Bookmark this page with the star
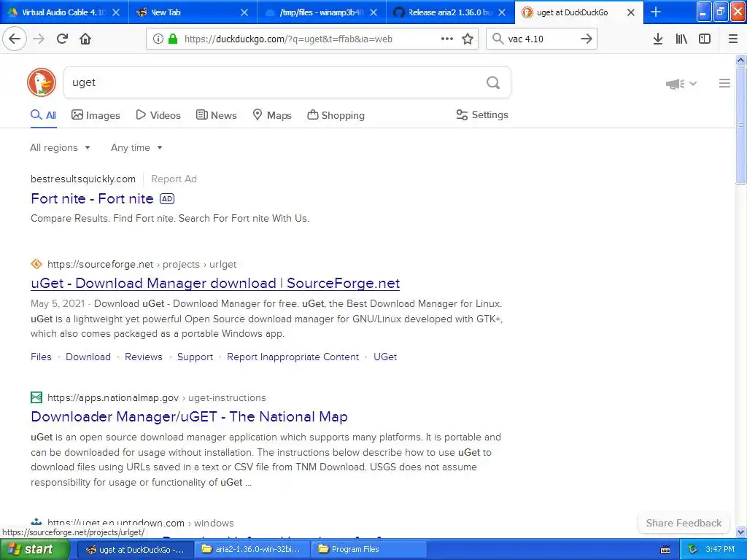This screenshot has width=747, height=560. click(x=468, y=39)
